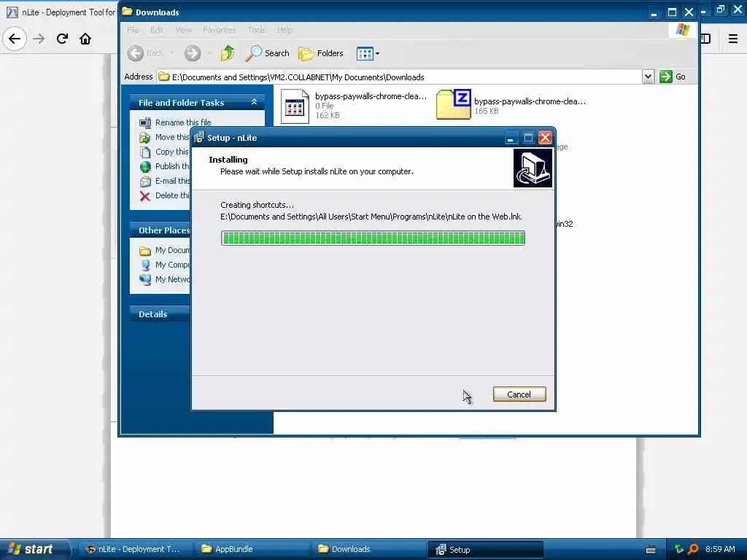Open the Edit menu in Downloads
This screenshot has width=747, height=560.
157,30
